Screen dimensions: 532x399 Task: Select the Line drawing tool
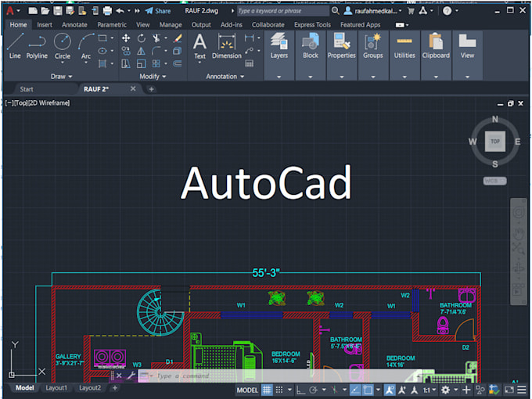click(15, 46)
